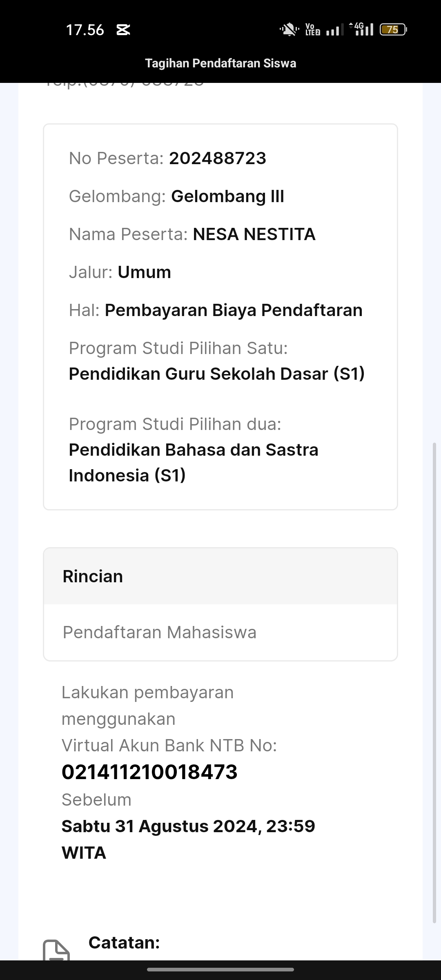Tap virtual account number 021411210018473
This screenshot has height=980, width=441.
tap(149, 772)
